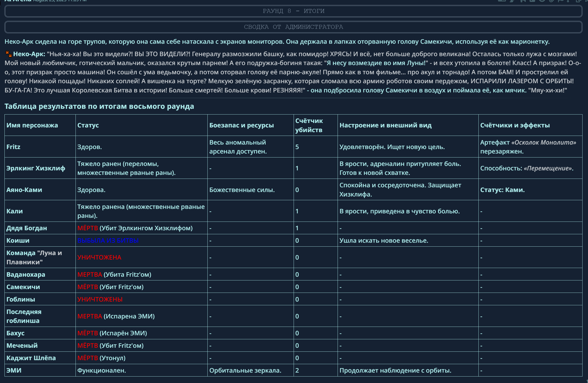This screenshot has width=588, height=383.
Task: Click the paintbrush icon in message toolbar
Action: pos(512,1)
